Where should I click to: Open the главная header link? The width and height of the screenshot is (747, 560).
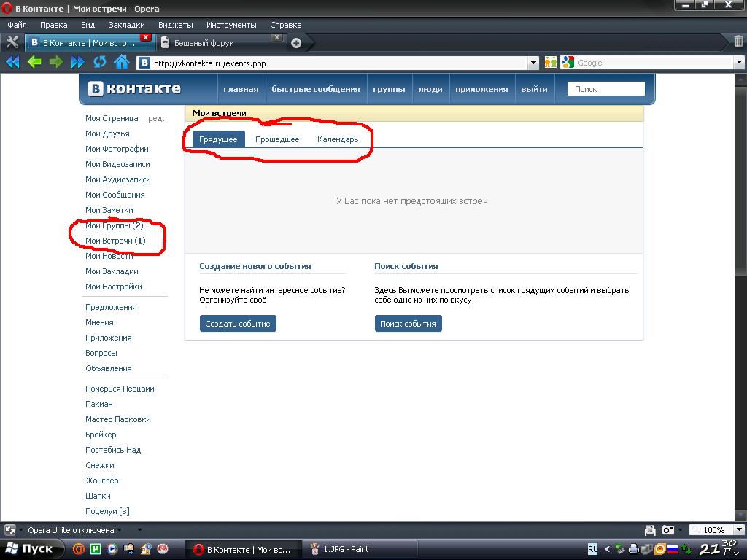coord(241,88)
